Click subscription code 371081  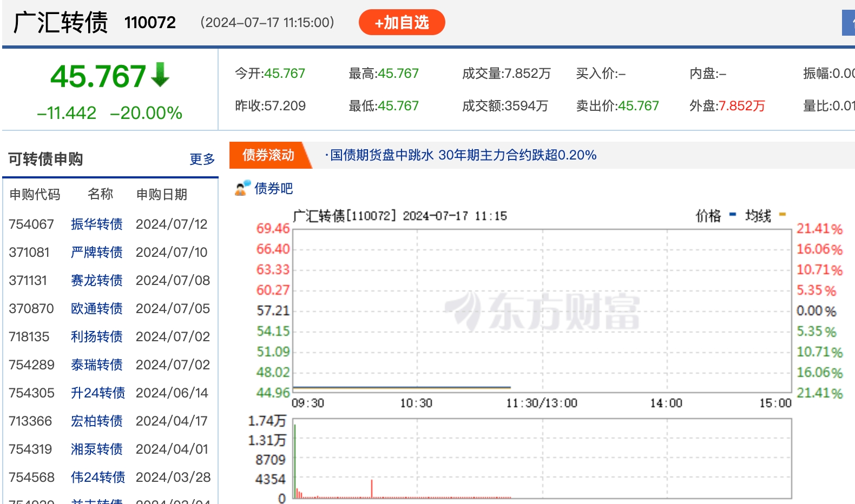[29, 252]
